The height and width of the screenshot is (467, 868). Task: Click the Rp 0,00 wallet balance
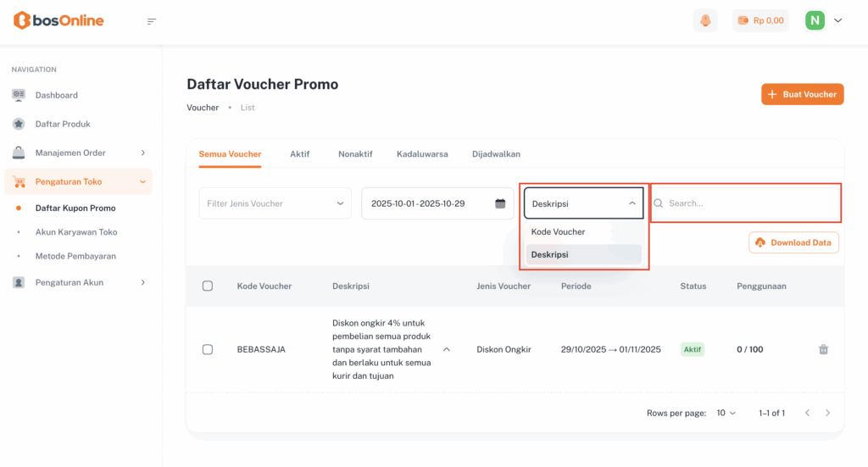click(x=760, y=20)
